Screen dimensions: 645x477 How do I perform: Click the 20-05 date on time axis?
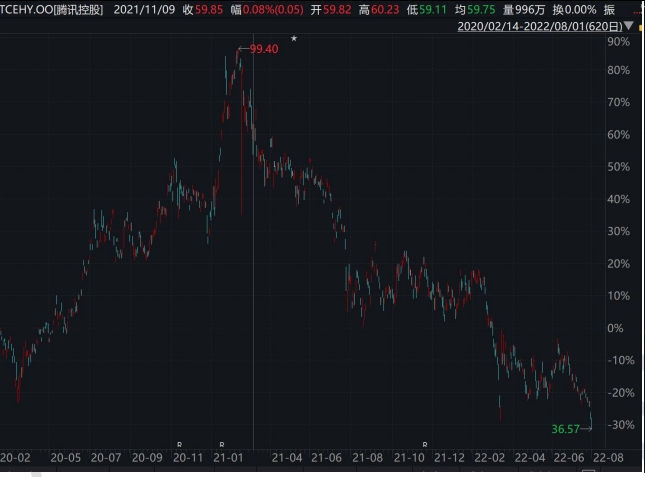[65, 458]
